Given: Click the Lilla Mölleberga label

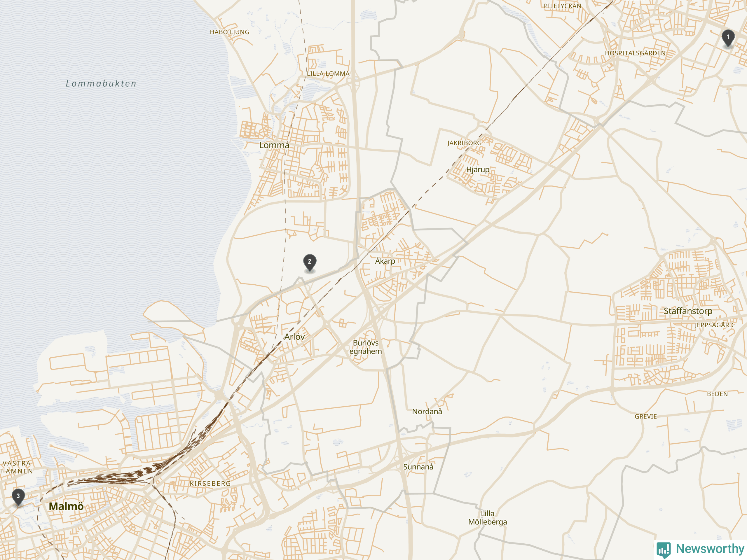Looking at the screenshot, I should click(x=488, y=518).
